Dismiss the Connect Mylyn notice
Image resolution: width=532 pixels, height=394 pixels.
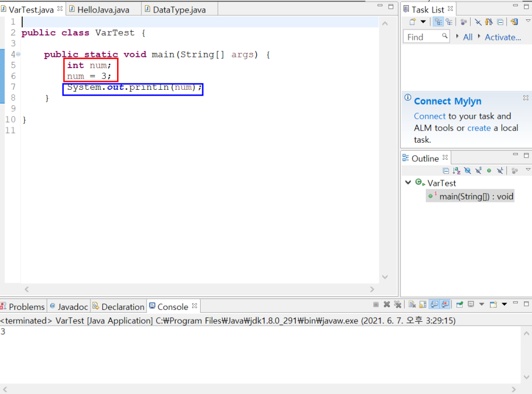point(526,98)
